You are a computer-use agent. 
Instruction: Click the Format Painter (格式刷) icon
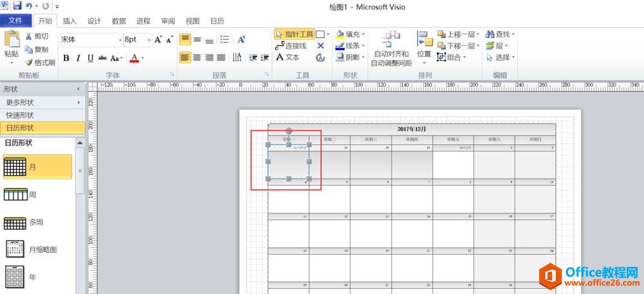28,62
